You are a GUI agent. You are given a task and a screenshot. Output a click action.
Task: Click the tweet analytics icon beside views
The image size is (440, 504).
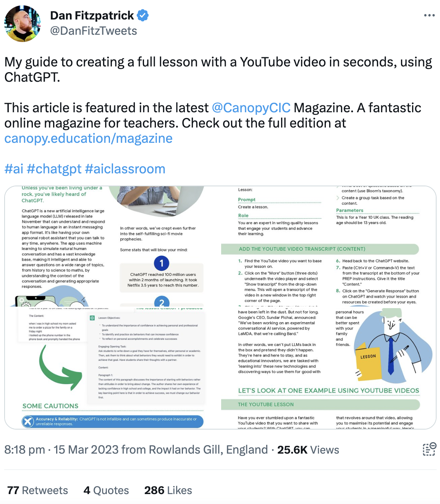pyautogui.click(x=429, y=449)
